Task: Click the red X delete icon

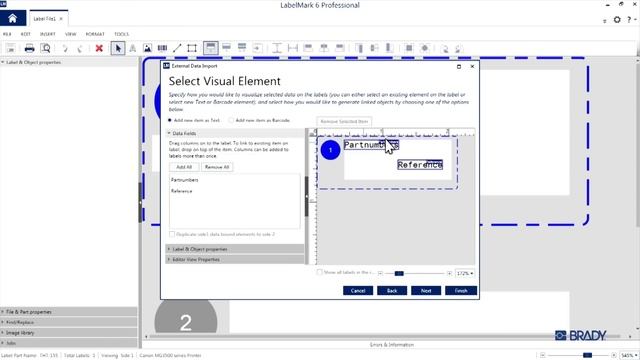Action: click(x=99, y=48)
